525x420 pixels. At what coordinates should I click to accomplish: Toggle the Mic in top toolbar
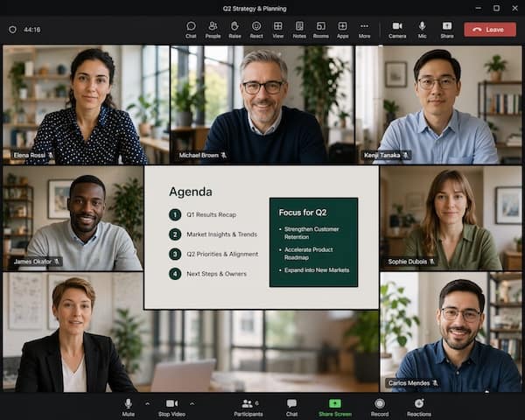[423, 30]
